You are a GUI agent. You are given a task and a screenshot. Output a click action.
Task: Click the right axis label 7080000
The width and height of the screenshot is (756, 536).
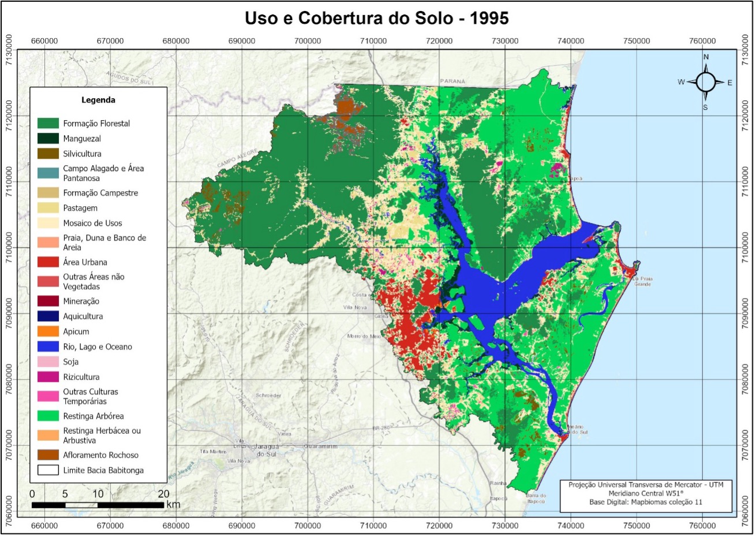click(x=746, y=379)
